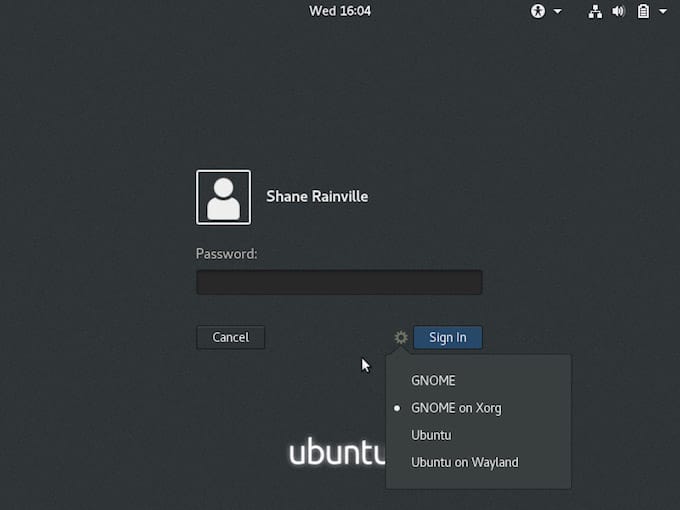Choose the Ubuntu session
Screen dimensions: 680x510
click(x=478, y=435)
